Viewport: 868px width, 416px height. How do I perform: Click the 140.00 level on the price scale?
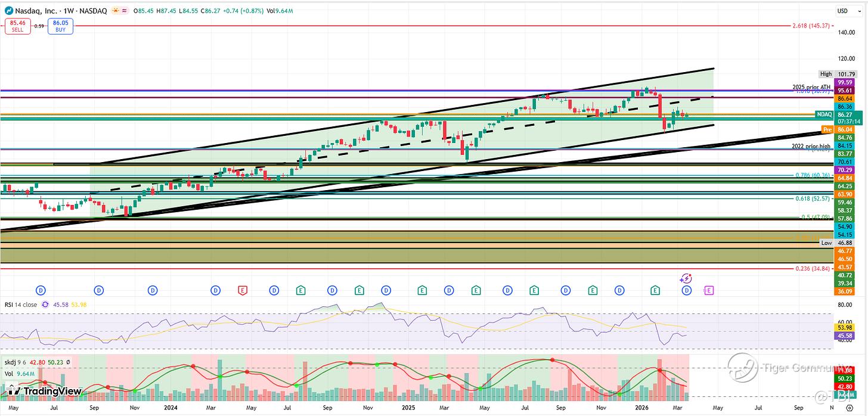pos(847,32)
